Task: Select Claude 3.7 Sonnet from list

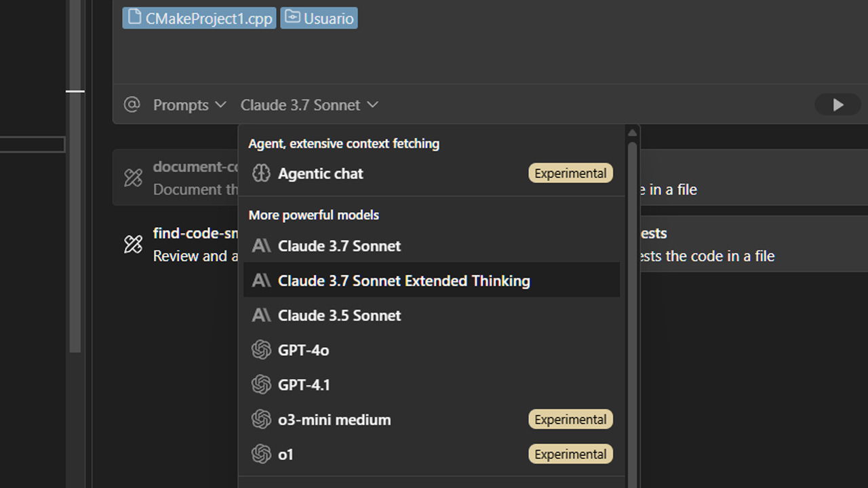Action: click(x=339, y=246)
